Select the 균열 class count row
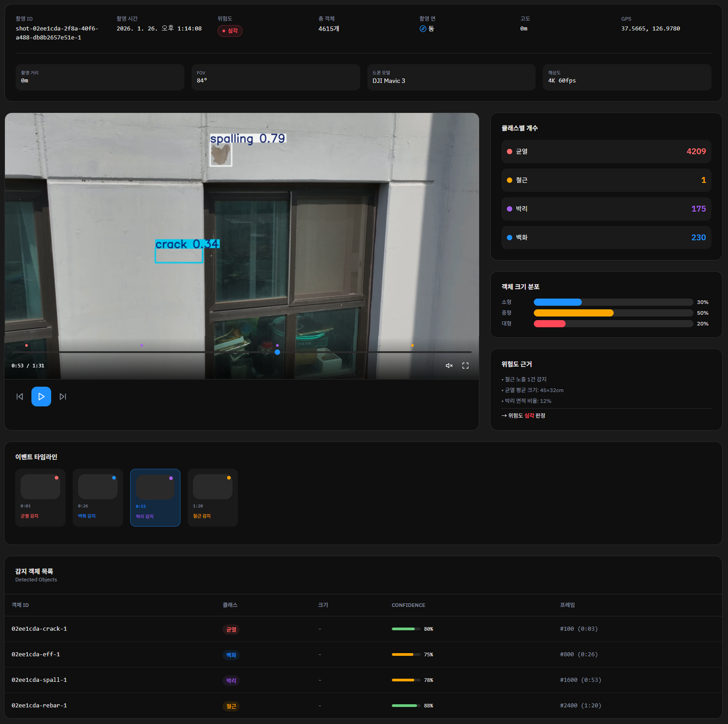 pyautogui.click(x=606, y=152)
